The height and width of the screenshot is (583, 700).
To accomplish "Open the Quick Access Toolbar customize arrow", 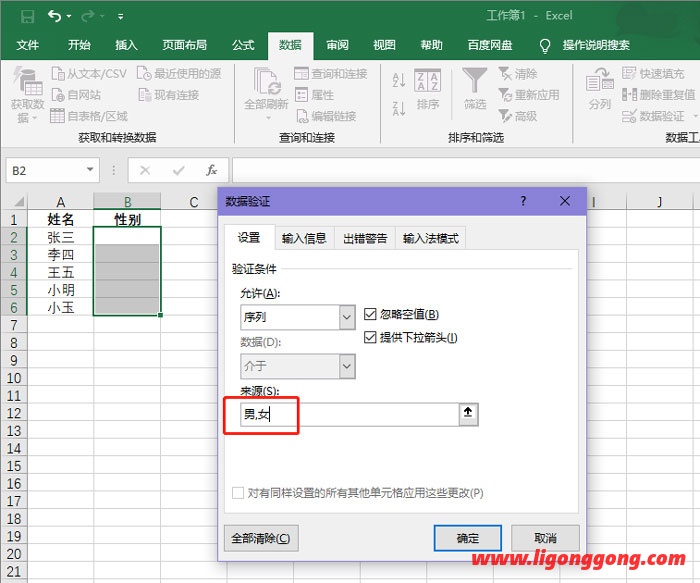I will tap(121, 17).
